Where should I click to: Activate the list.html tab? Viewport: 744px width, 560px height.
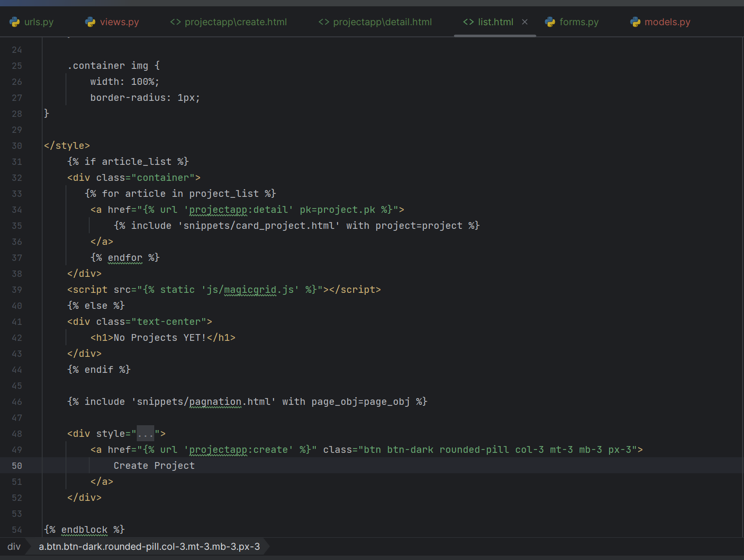[495, 22]
